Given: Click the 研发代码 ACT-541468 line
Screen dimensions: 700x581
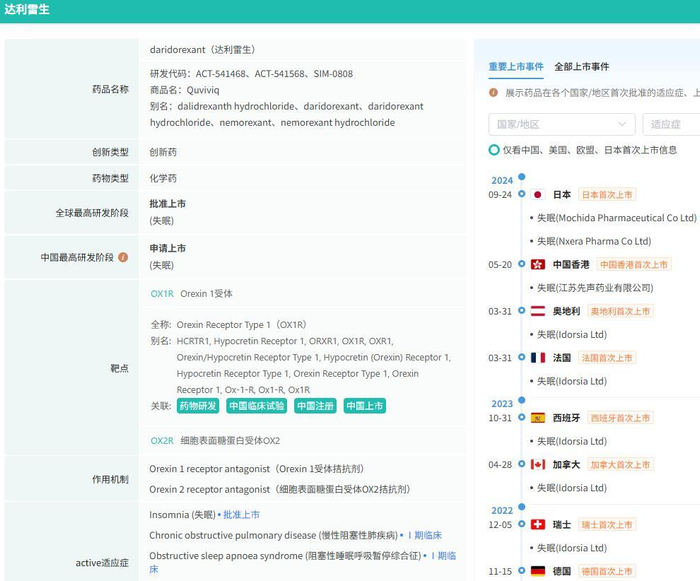Looking at the screenshot, I should 251,74.
